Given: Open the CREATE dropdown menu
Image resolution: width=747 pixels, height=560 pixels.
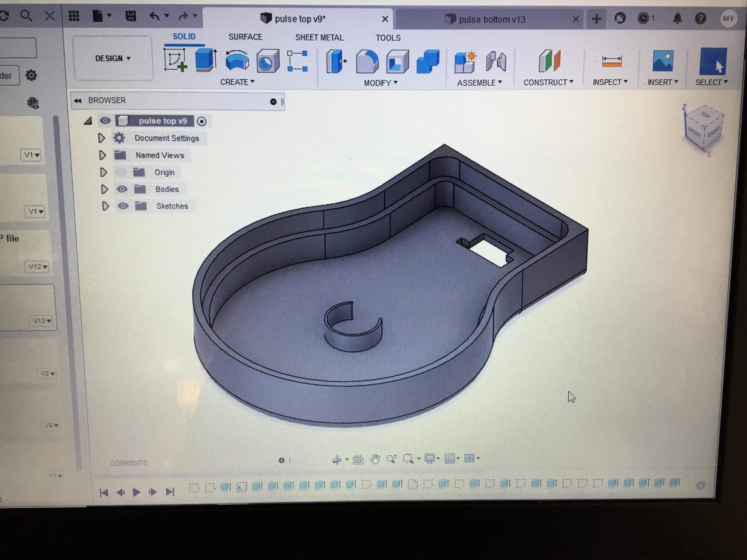Looking at the screenshot, I should click(x=237, y=82).
